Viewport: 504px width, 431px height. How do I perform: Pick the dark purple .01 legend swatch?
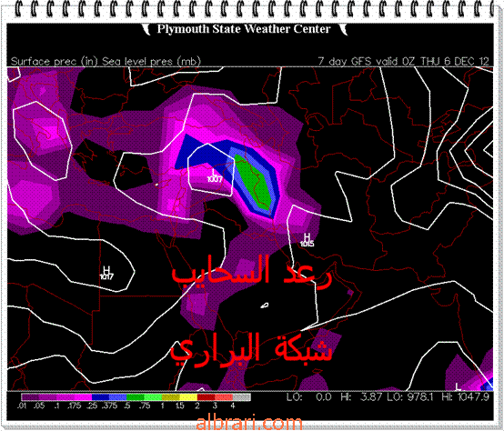(x=30, y=397)
